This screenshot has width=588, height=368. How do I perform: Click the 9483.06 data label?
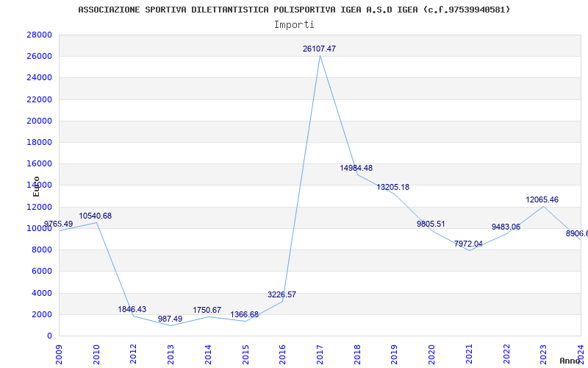506,227
